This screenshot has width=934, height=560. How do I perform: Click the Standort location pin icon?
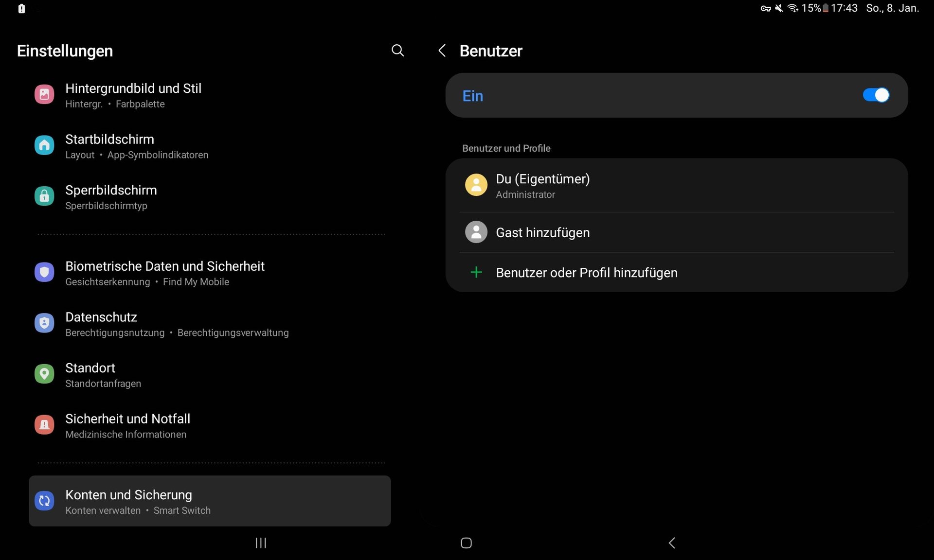coord(44,374)
